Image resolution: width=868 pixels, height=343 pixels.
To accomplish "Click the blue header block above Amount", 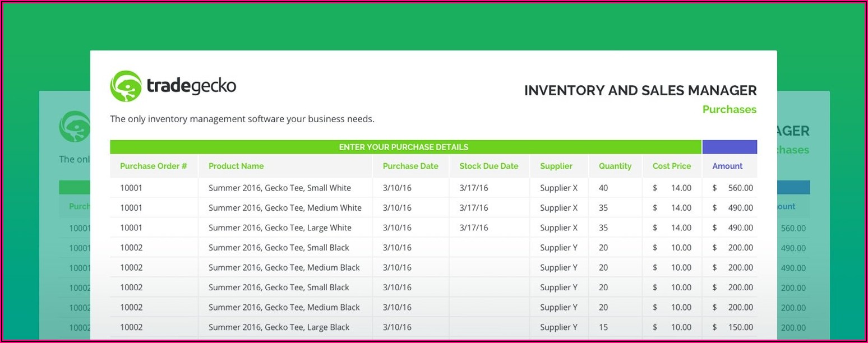I will pyautogui.click(x=730, y=147).
